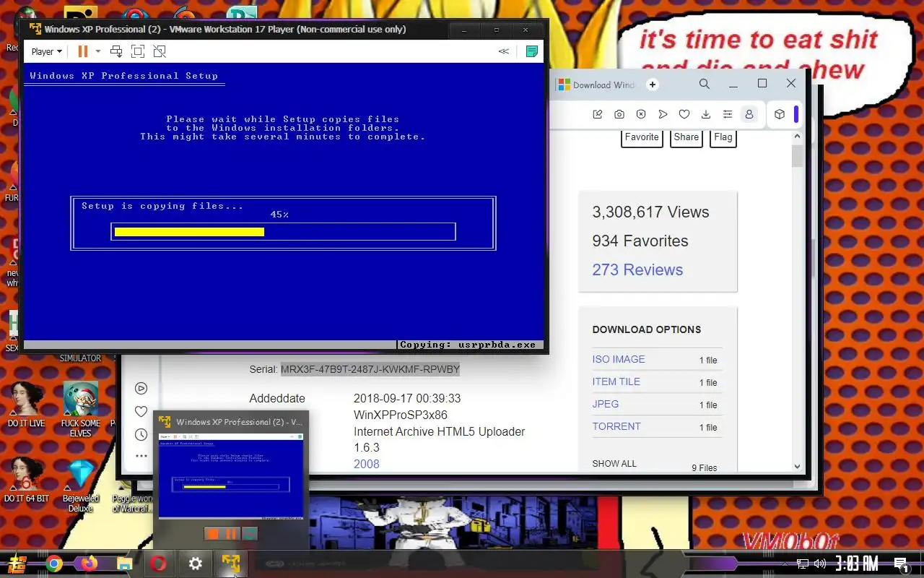This screenshot has height=578, width=924.
Task: Open the 273 Reviews link
Action: 637,269
